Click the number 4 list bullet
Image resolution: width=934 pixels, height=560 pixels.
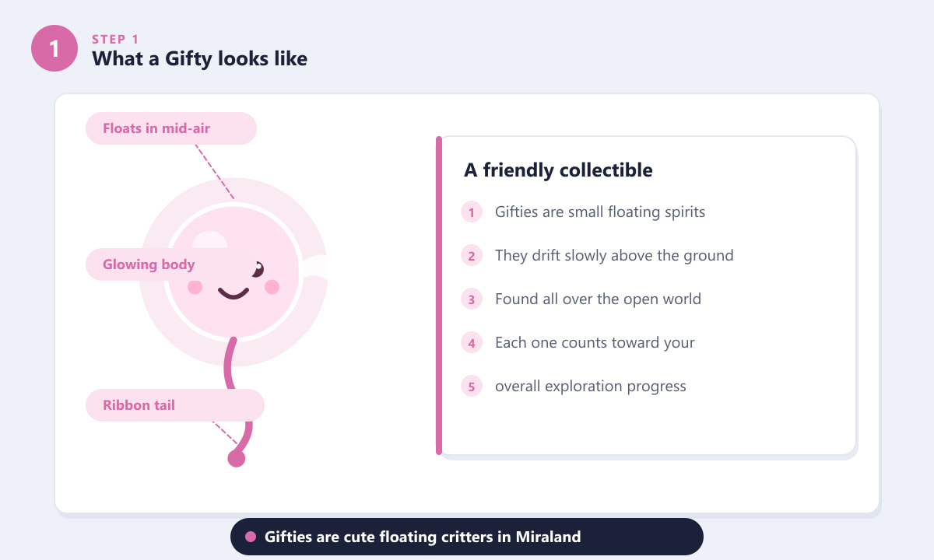472,342
